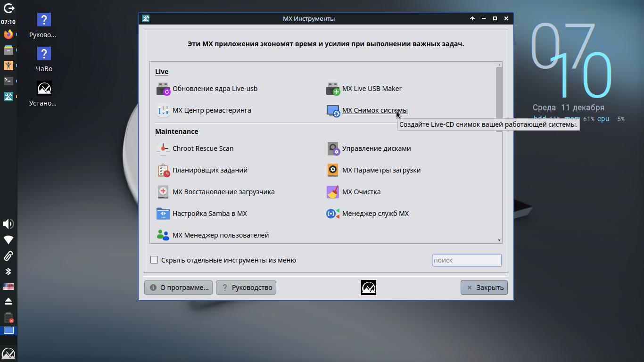Launch MX Live USB Maker icon

(x=333, y=89)
